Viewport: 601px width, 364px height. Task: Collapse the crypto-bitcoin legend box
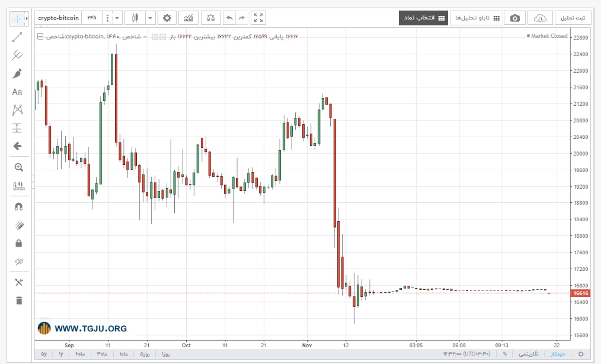[x=40, y=36]
